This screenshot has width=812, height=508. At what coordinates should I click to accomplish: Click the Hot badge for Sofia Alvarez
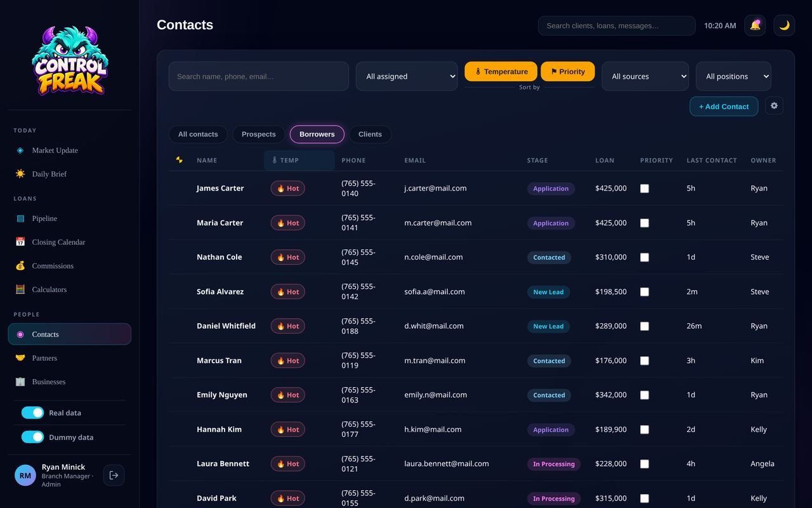tap(288, 292)
